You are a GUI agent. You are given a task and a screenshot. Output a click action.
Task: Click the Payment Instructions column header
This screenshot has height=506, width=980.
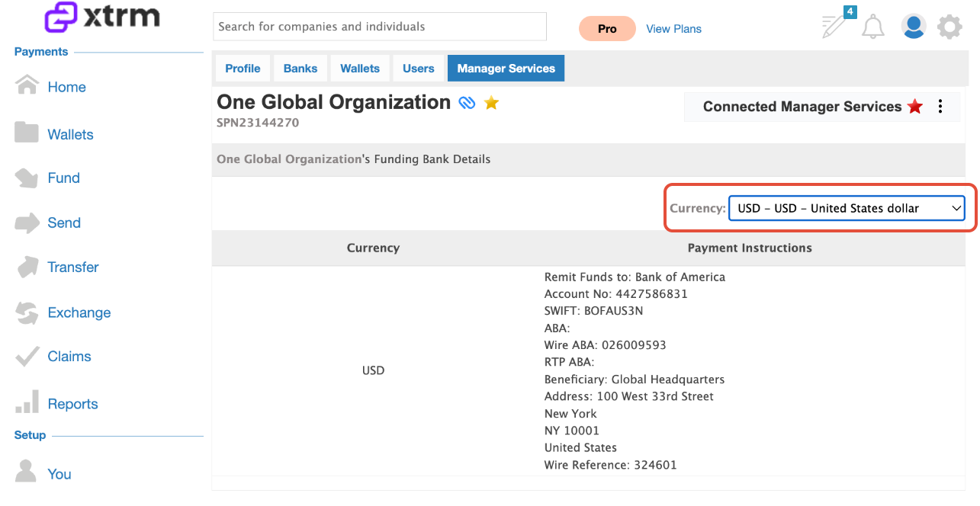750,248
